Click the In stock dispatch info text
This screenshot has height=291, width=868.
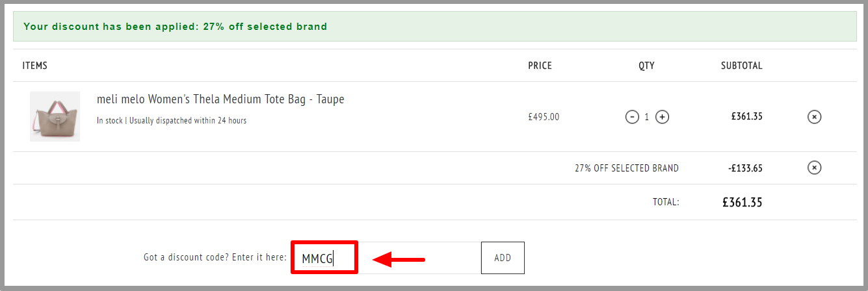(x=172, y=120)
